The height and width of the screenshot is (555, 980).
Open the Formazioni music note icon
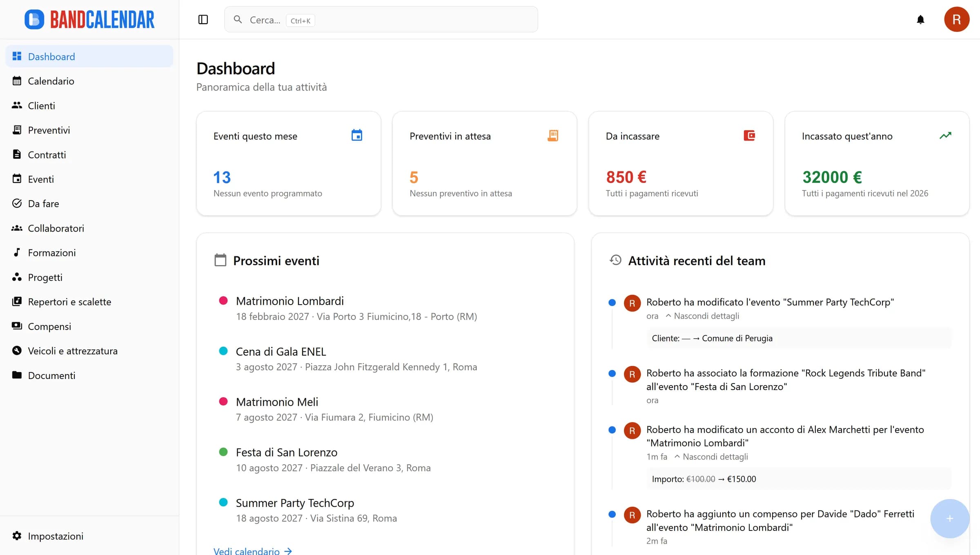(x=17, y=252)
